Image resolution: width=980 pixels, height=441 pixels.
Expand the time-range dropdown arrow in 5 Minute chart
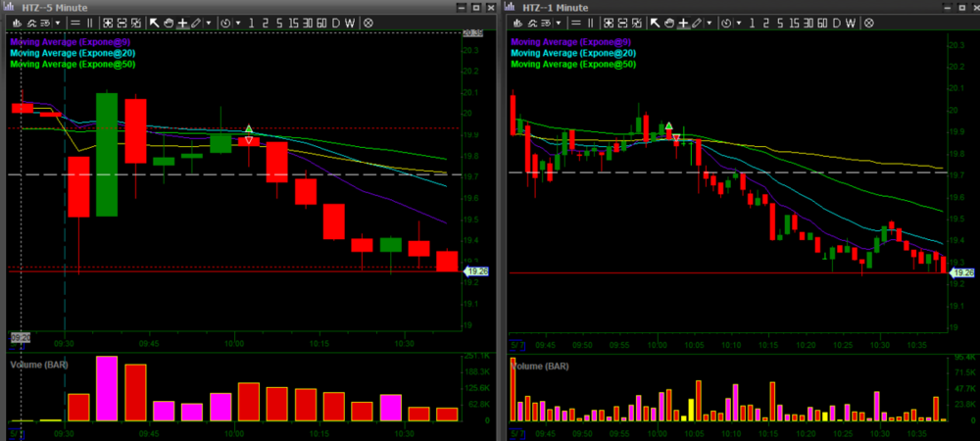238,22
